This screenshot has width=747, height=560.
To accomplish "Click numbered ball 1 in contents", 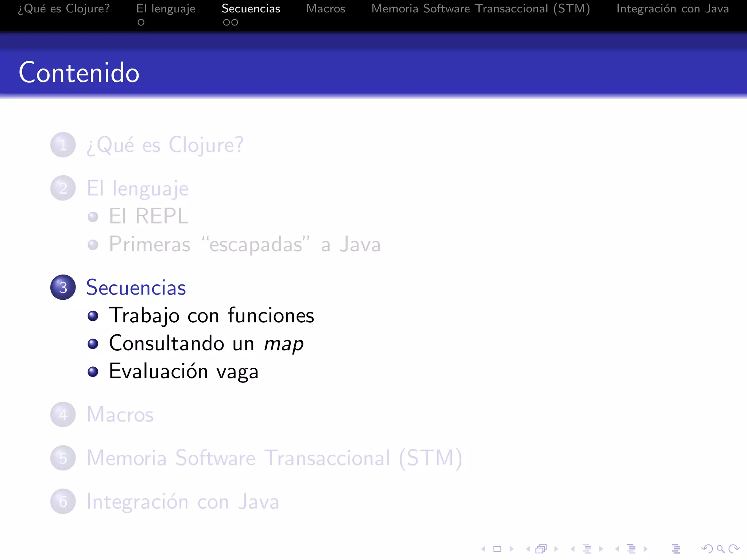I will tap(63, 145).
